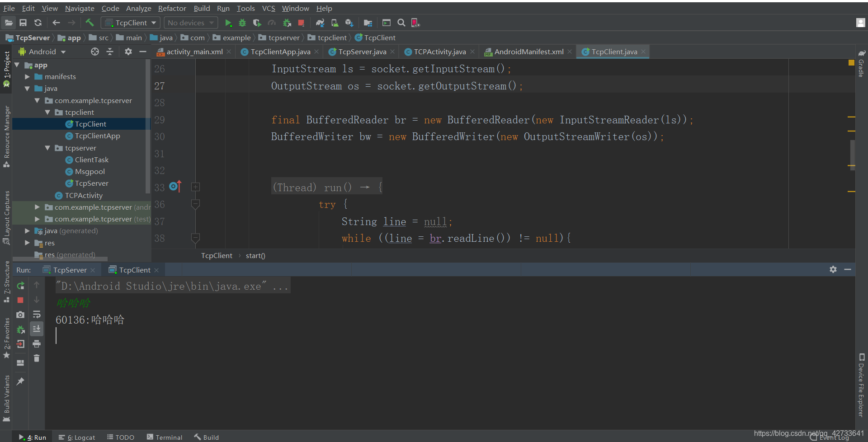Toggle soft-wrap in Run console
This screenshot has height=442, width=868.
point(37,315)
